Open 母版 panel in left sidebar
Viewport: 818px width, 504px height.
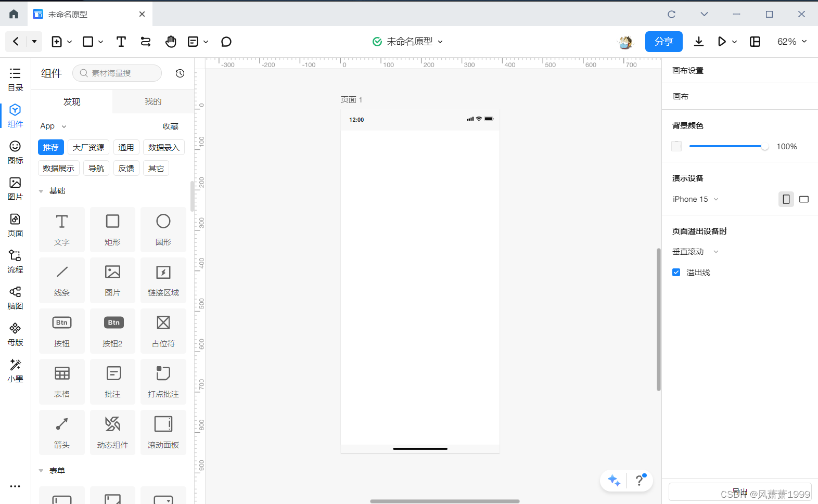tap(15, 334)
